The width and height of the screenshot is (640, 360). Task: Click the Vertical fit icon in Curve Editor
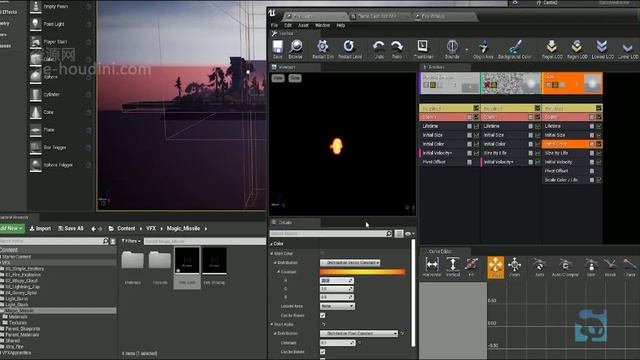coord(452,264)
